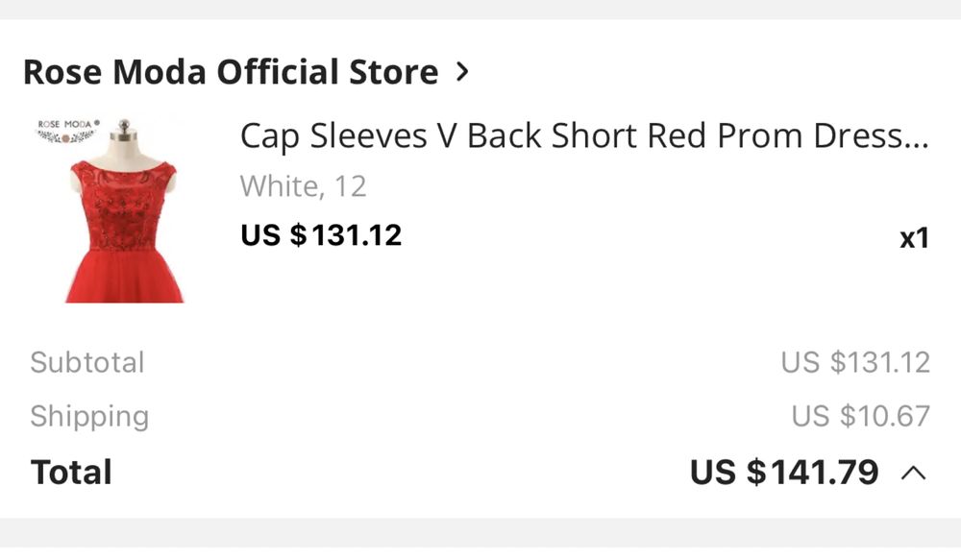Viewport: 961px width, 560px height.
Task: Open the Rose Moda Official Store link
Action: point(231,72)
